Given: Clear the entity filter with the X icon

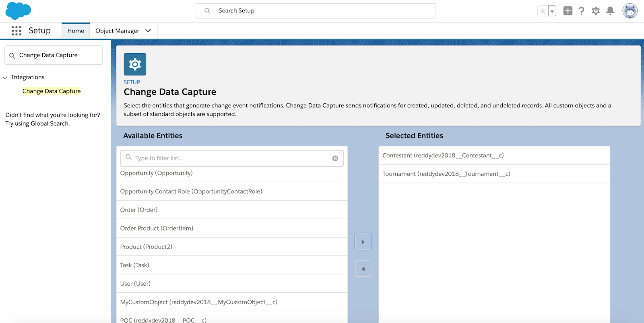Looking at the screenshot, I should [335, 158].
